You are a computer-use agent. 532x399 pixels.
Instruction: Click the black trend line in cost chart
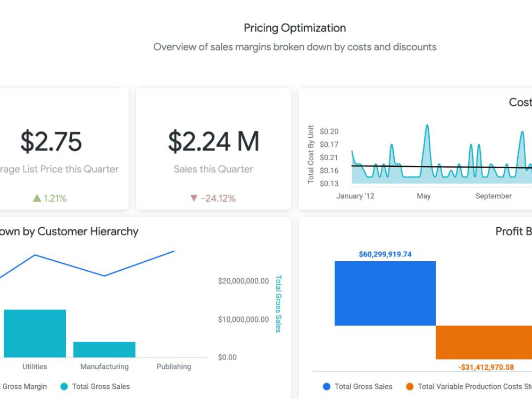pyautogui.click(x=441, y=167)
